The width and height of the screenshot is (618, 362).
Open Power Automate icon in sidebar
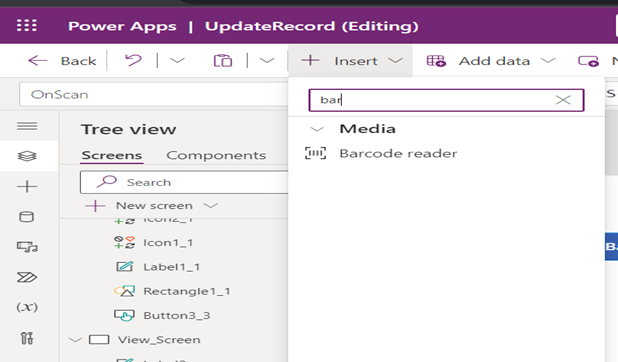[x=27, y=277]
